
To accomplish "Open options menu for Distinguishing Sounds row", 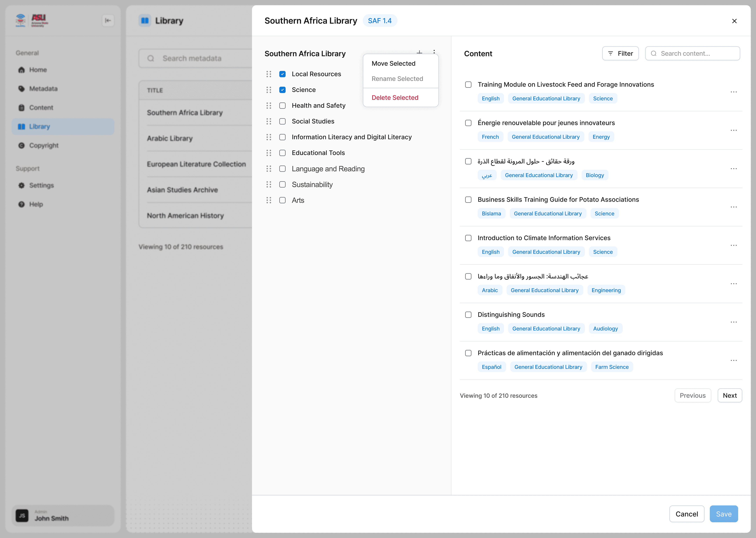I will pos(733,322).
